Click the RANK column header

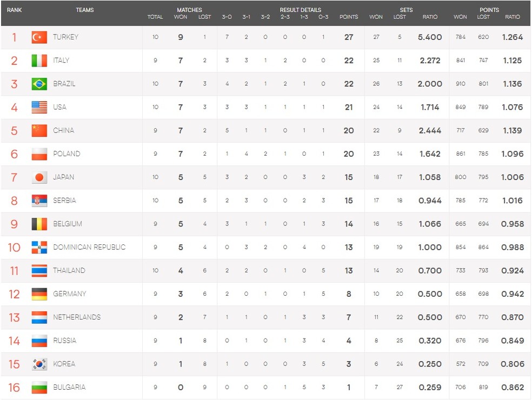click(14, 10)
